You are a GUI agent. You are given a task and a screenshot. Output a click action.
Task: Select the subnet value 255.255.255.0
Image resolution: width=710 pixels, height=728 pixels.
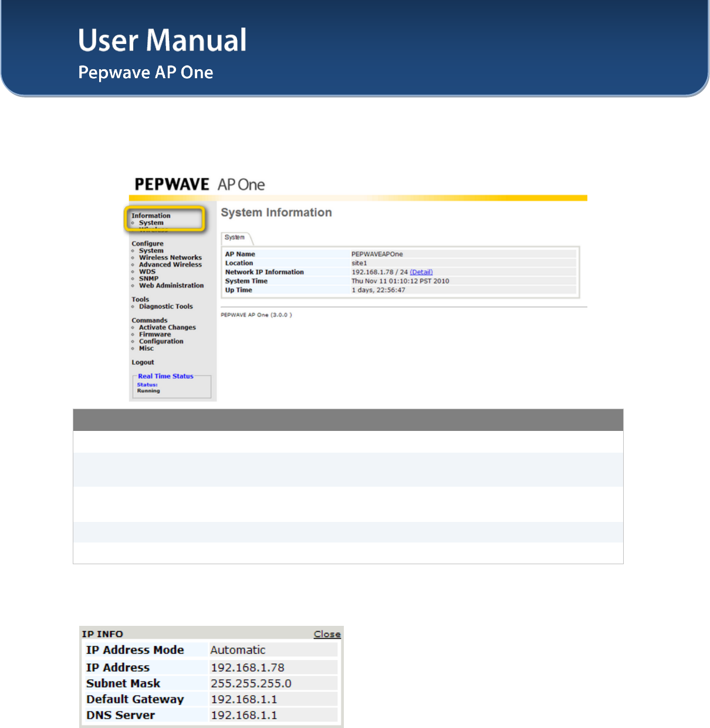pos(251,683)
